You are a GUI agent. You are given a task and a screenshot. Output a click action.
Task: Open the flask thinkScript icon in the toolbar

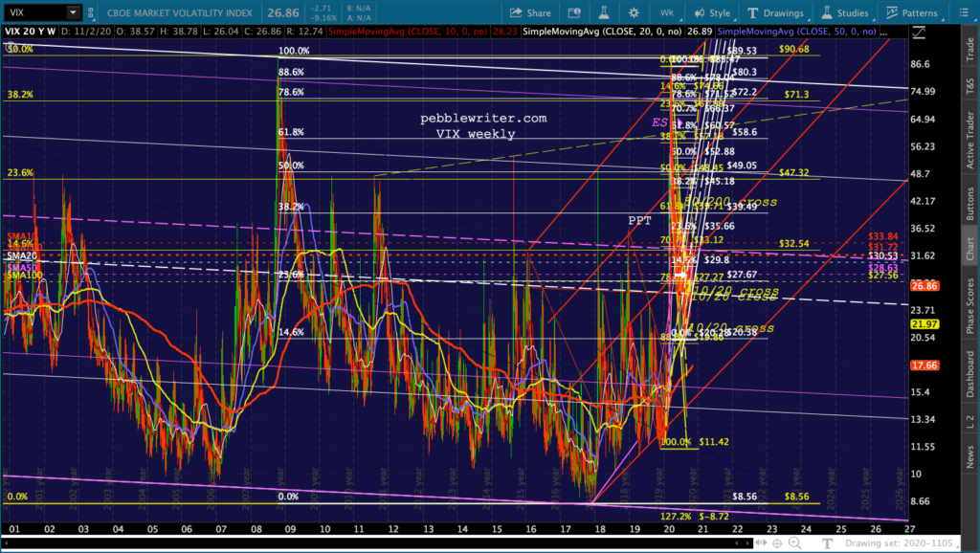click(x=604, y=12)
